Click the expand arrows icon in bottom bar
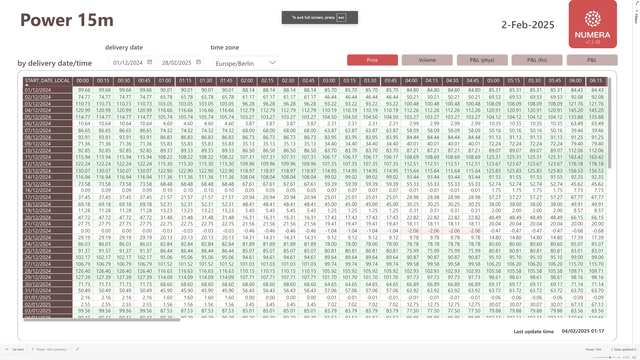 (x=77, y=349)
